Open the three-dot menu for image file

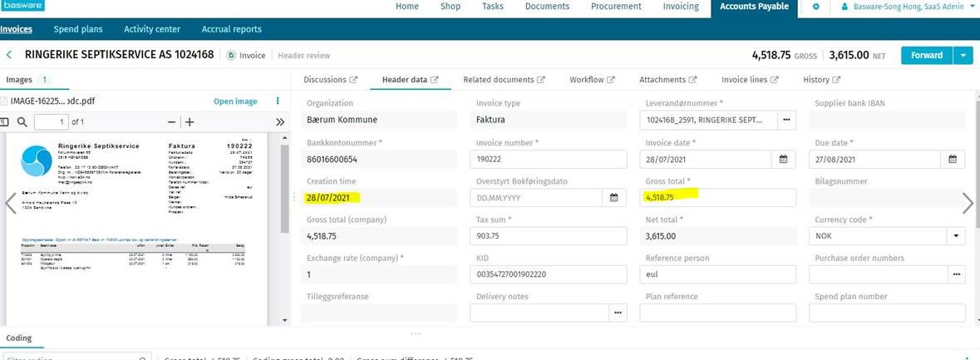[278, 101]
